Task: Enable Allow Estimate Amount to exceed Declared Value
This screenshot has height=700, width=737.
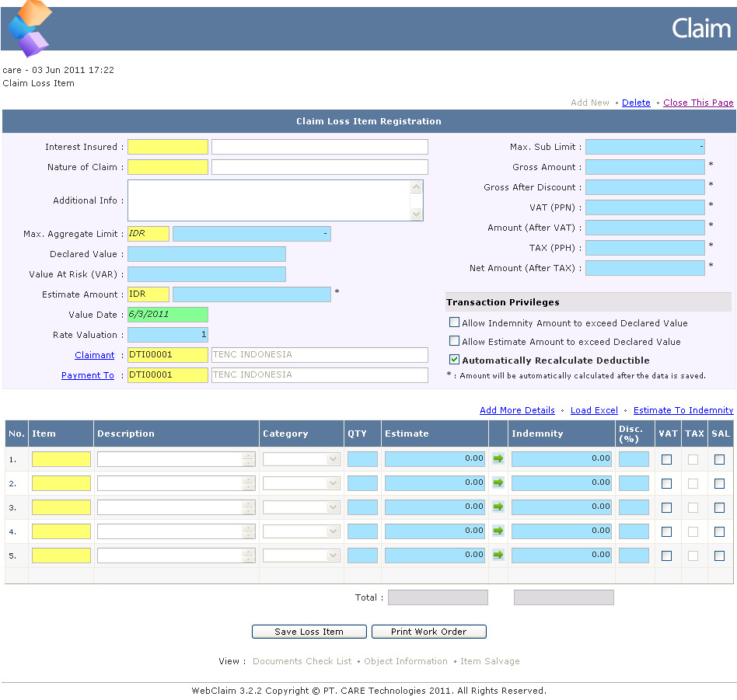Action: point(454,341)
